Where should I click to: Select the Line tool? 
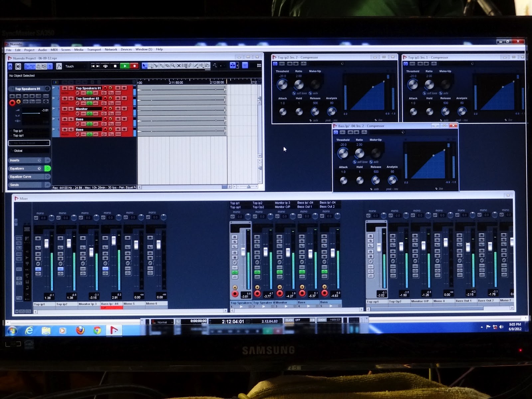click(196, 66)
